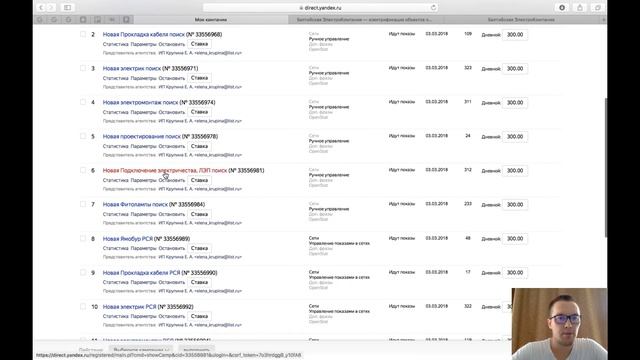Click Ставка button for Новая электрик РСЯ
Screen dimensions: 640x360
point(199,316)
